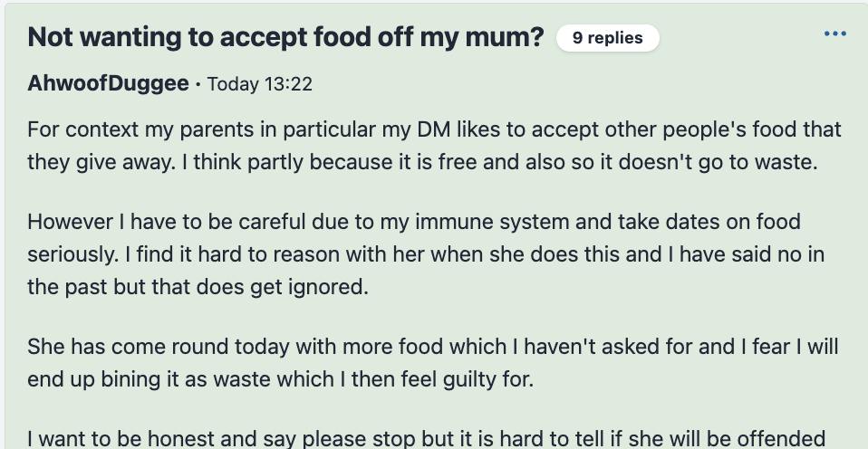Open the thread title "Not wanting to accept food off my mum?"

(285, 38)
